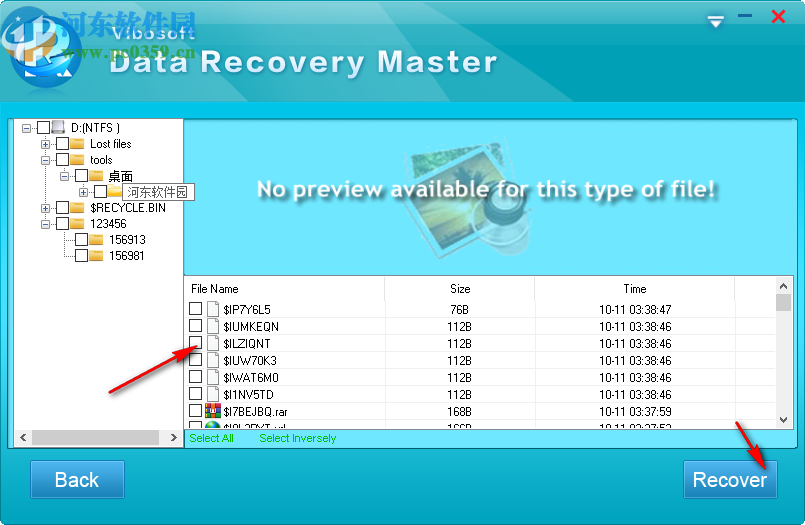Click the 156981 folder icon

pos(96,255)
